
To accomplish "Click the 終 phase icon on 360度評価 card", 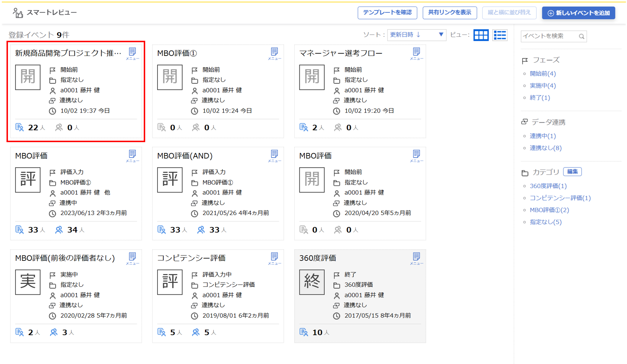I will (x=312, y=282).
